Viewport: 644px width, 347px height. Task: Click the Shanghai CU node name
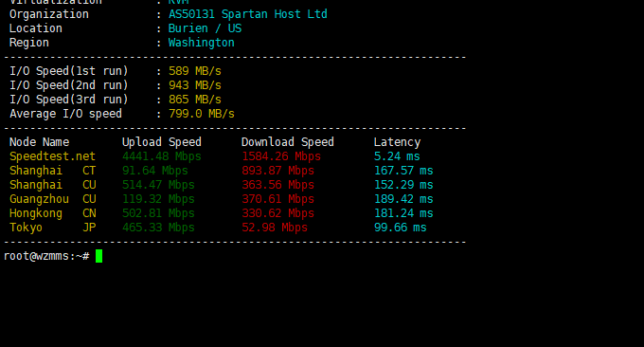tap(53, 185)
